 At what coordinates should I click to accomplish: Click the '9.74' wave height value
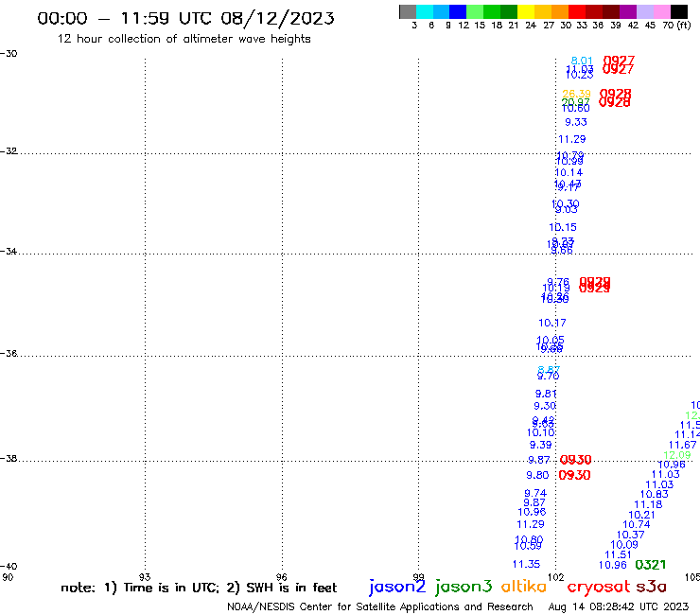click(535, 494)
